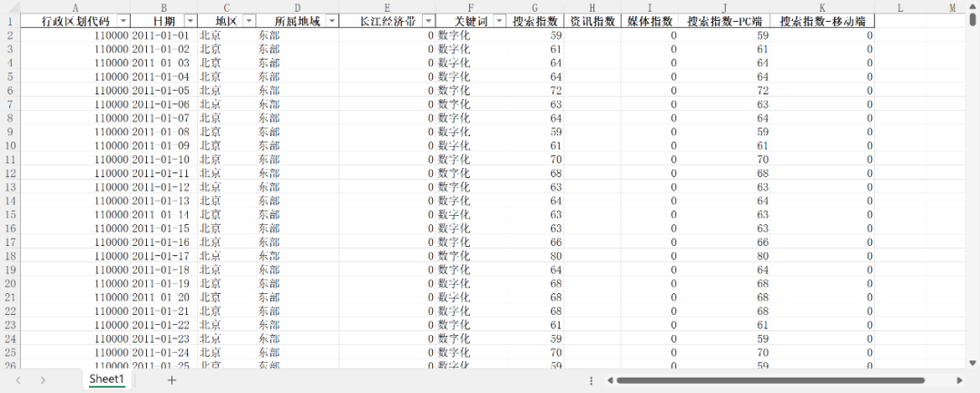The width and height of the screenshot is (980, 393).
Task: Select 北京 in the 2011-01-19 row
Action: click(x=227, y=283)
